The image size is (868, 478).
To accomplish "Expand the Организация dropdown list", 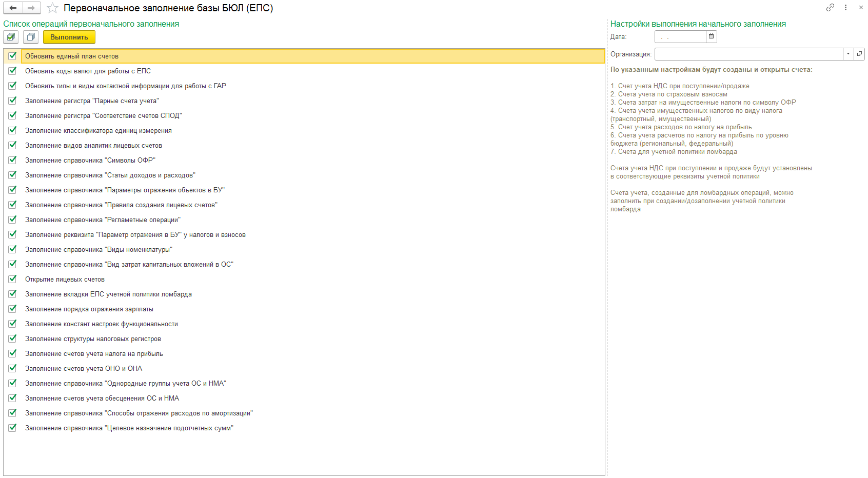I will (x=848, y=54).
